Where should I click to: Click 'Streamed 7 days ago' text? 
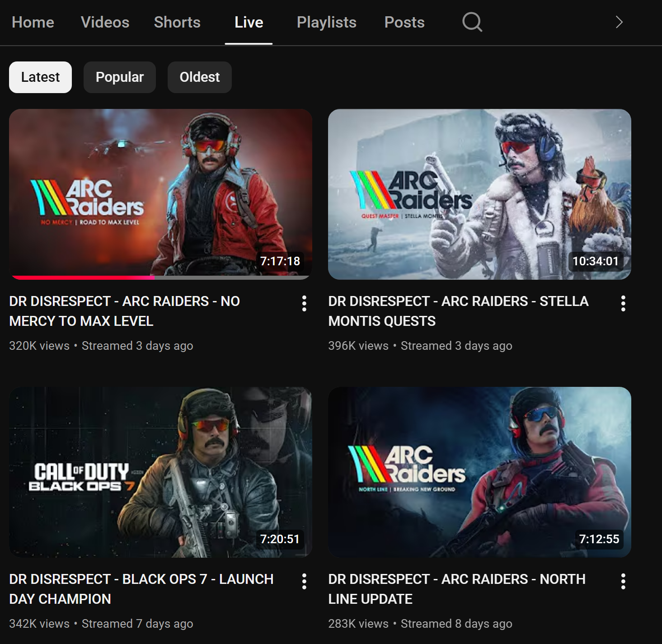click(137, 624)
